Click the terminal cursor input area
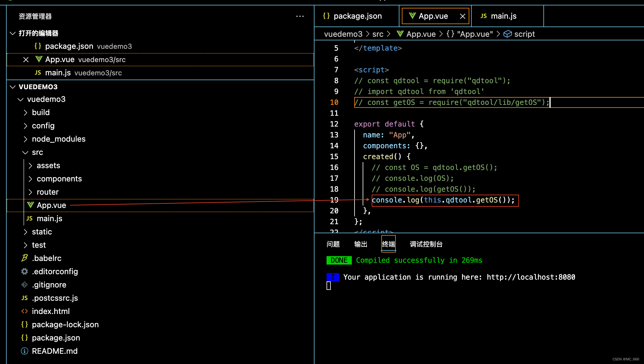The width and height of the screenshot is (644, 364). [x=329, y=286]
